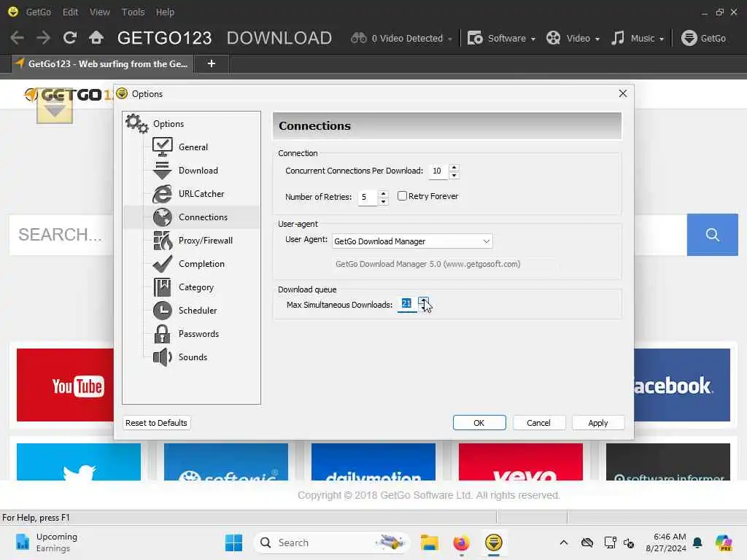Select the Sounds speaker icon
This screenshot has width=747, height=560.
coord(163,357)
